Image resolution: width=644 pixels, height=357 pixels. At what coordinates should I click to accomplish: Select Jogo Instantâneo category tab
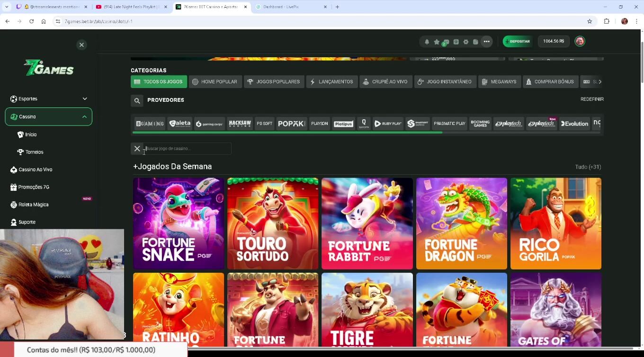tap(445, 81)
